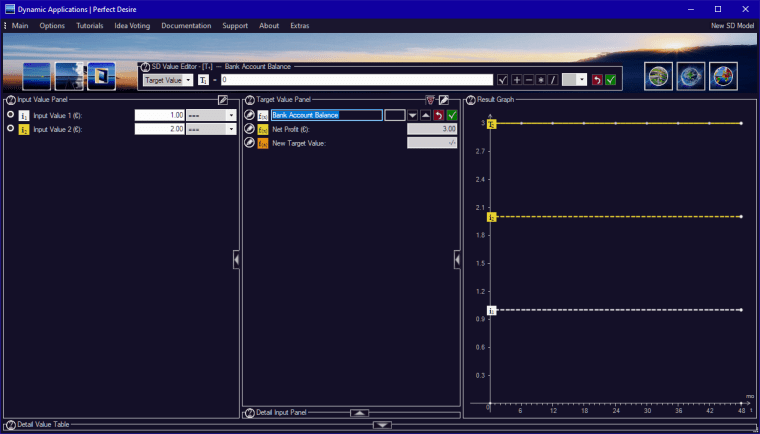Toggle the checkmark box after the SD Value Editor field
The image size is (760, 434).
(503, 80)
